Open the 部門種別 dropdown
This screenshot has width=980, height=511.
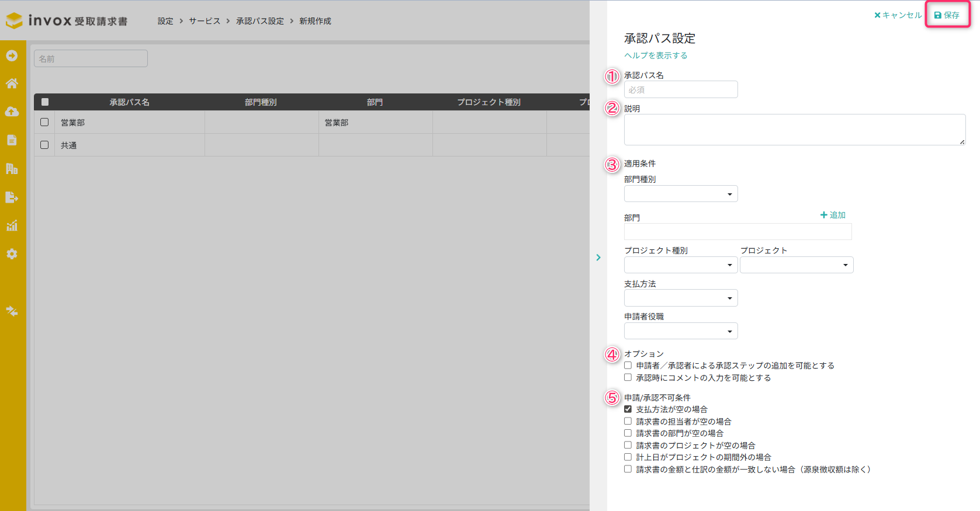(681, 194)
